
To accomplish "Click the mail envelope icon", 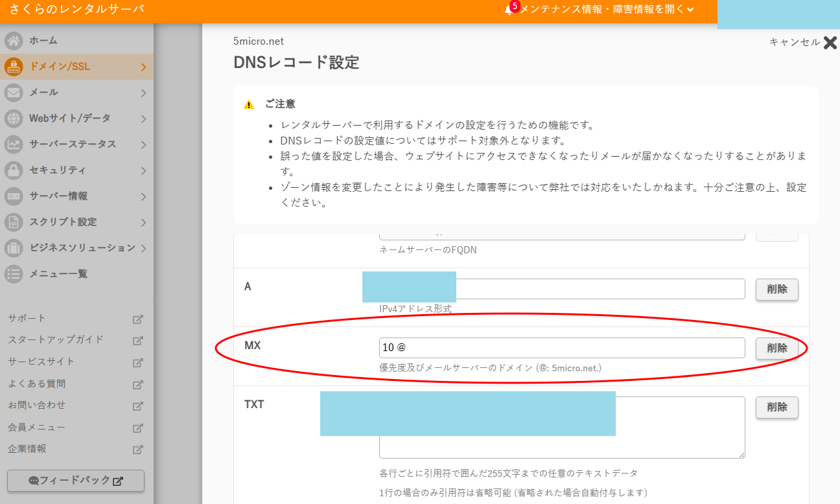I will pos(14,93).
